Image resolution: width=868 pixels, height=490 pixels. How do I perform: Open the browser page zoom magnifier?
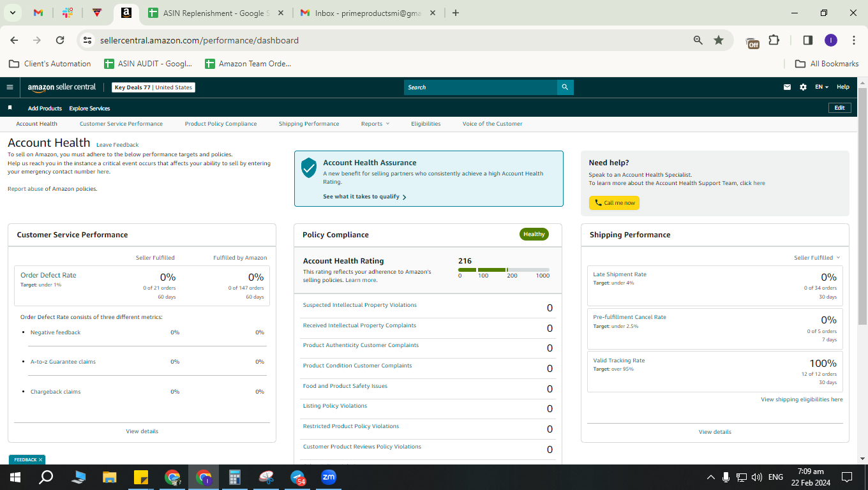click(698, 40)
